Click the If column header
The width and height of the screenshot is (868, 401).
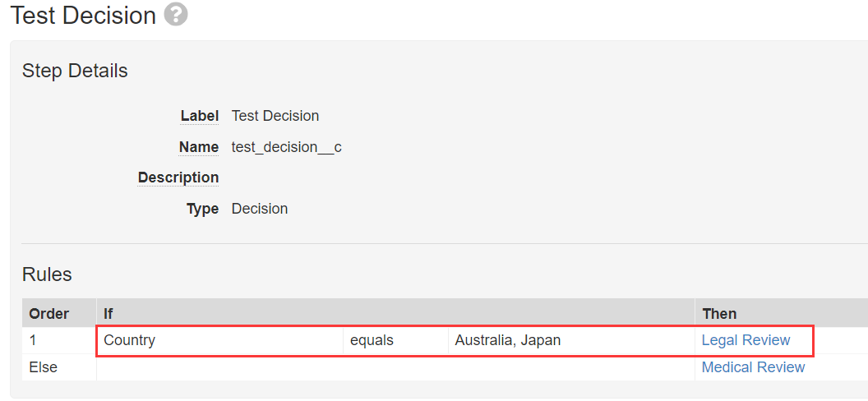(x=108, y=313)
